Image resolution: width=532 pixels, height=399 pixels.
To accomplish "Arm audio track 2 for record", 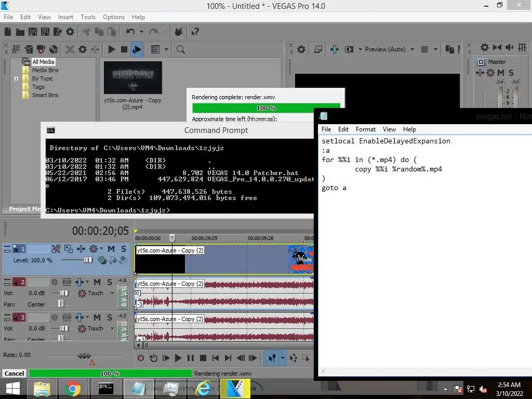I will click(54, 282).
